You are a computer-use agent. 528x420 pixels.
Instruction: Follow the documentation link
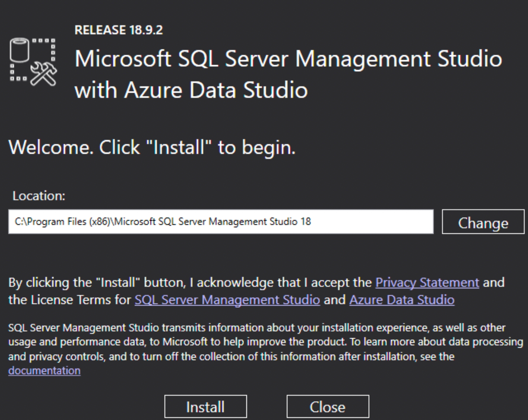44,371
